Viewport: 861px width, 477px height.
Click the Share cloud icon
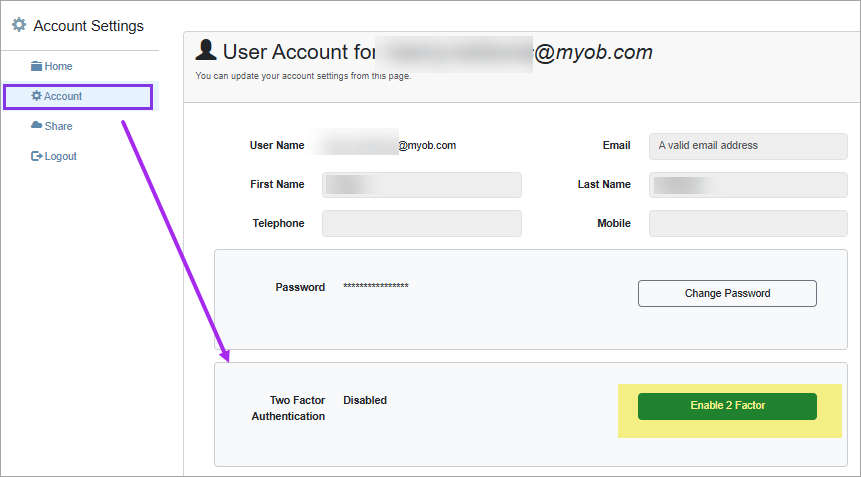36,126
